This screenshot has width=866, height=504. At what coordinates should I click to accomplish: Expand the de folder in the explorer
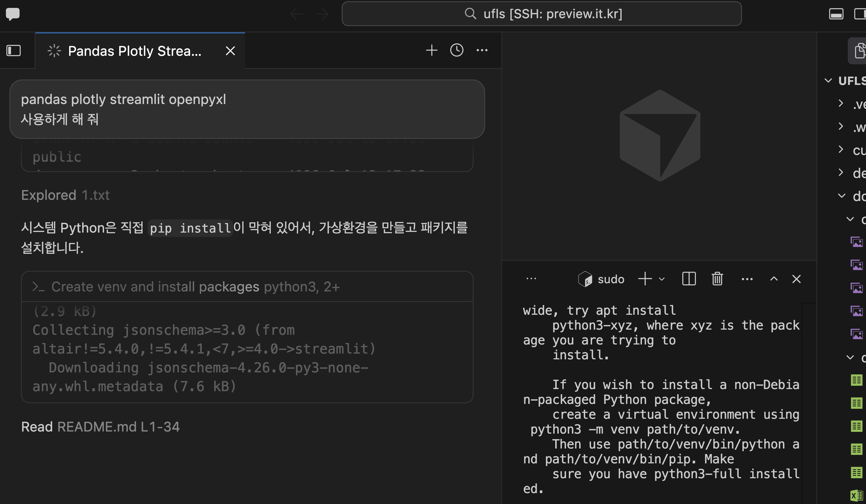tap(841, 173)
